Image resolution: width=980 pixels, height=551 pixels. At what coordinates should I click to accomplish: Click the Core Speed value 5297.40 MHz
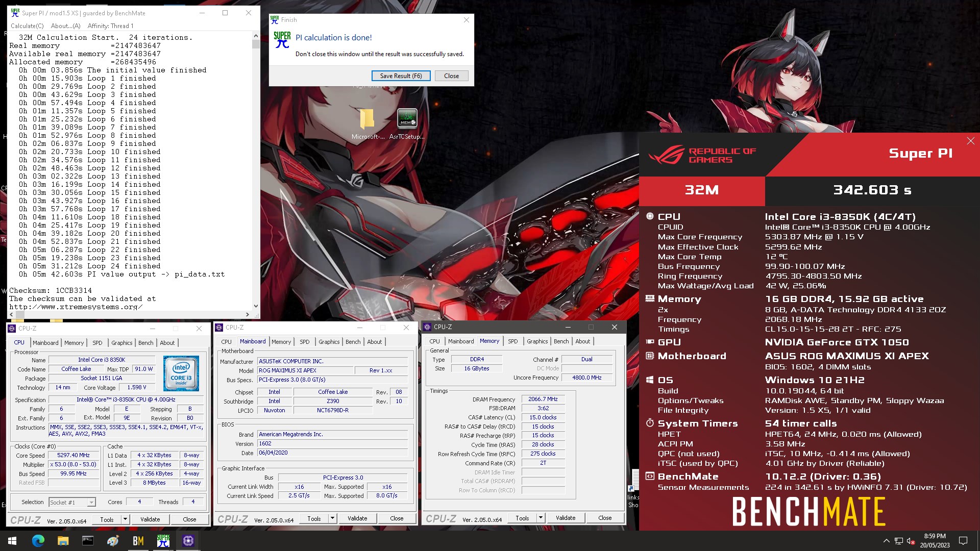point(73,455)
